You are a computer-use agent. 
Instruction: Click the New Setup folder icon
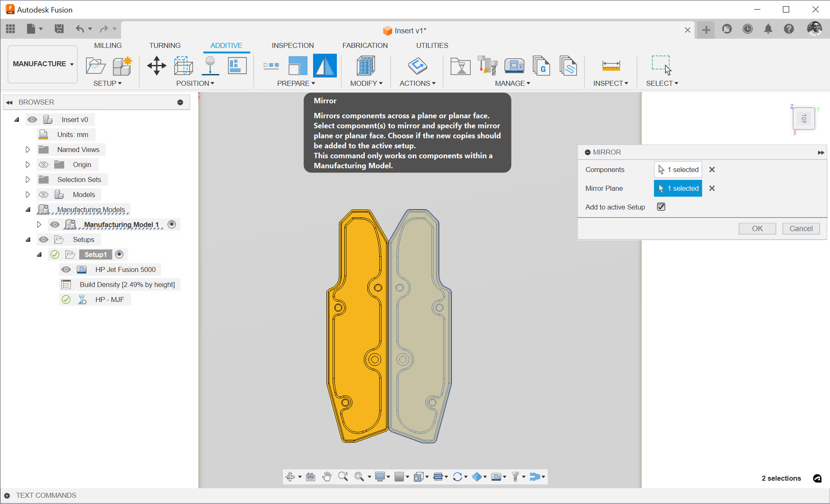tap(95, 66)
